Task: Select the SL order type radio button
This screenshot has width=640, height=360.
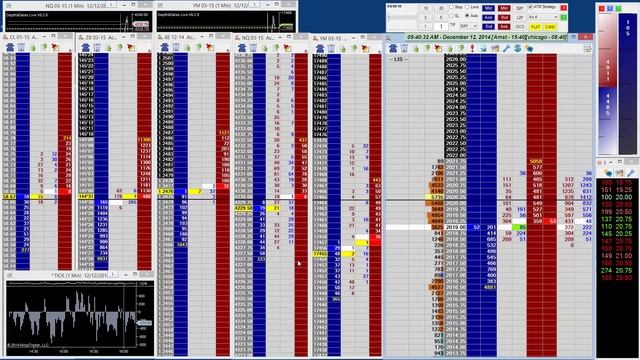Action: [451, 16]
